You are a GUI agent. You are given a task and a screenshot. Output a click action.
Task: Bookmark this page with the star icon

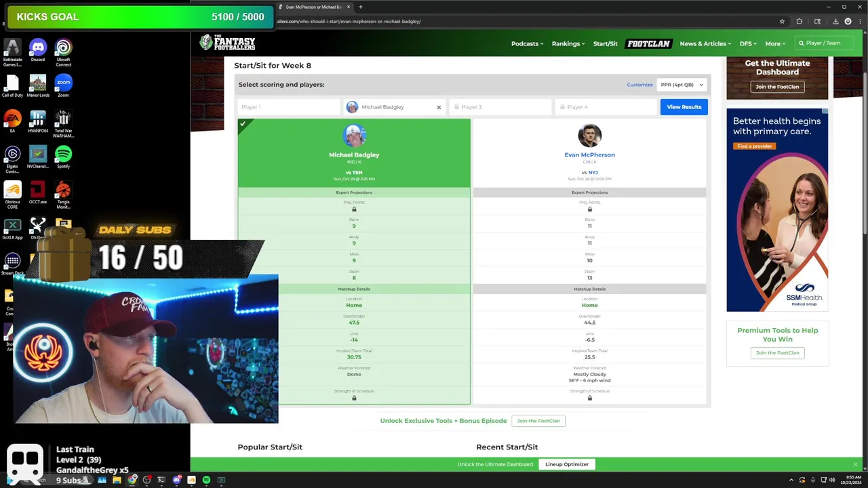(x=783, y=21)
